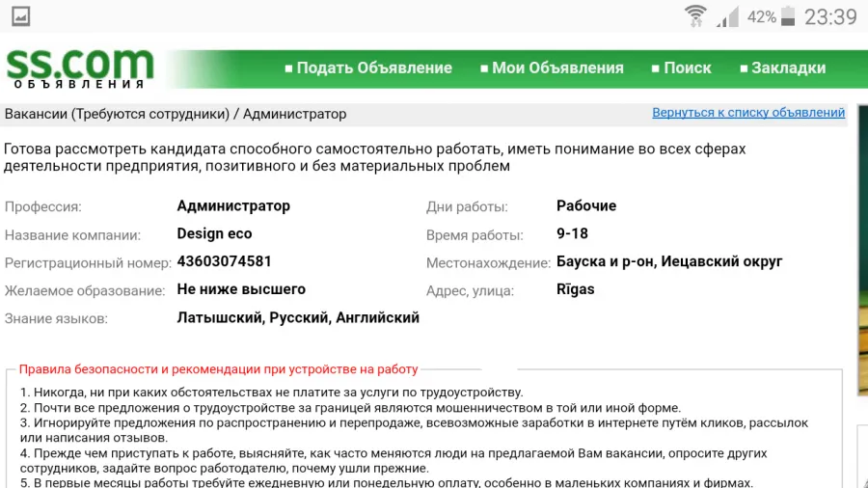
Task: Click languages value Латышский, Русский, Английский
Action: click(298, 317)
